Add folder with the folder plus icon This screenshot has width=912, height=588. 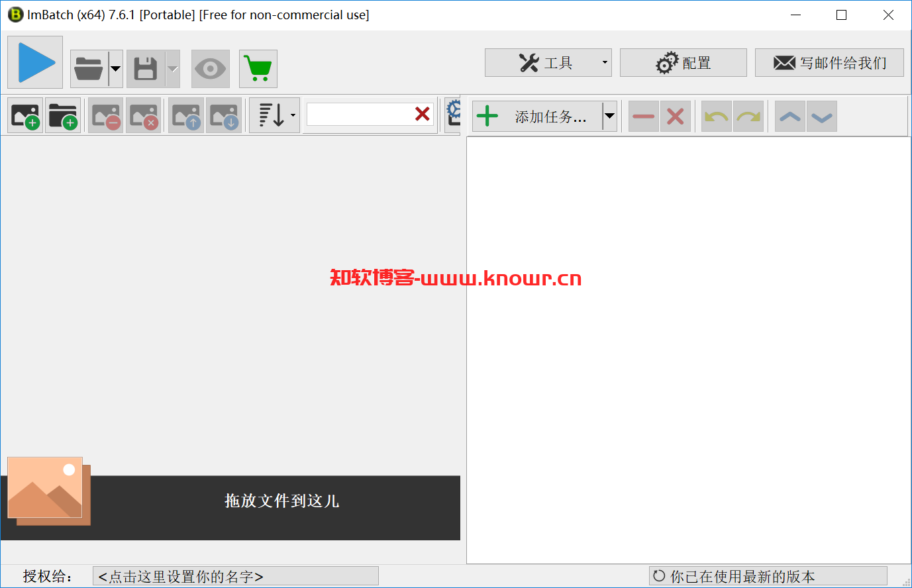click(63, 116)
